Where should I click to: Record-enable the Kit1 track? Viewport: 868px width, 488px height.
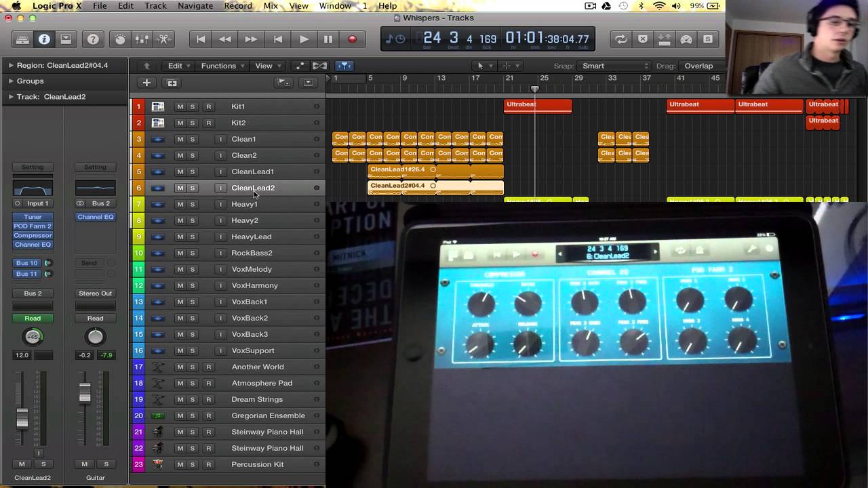(209, 106)
